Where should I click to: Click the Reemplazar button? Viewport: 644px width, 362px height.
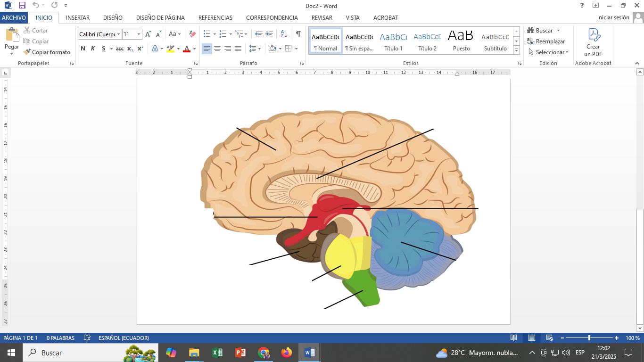pyautogui.click(x=547, y=41)
